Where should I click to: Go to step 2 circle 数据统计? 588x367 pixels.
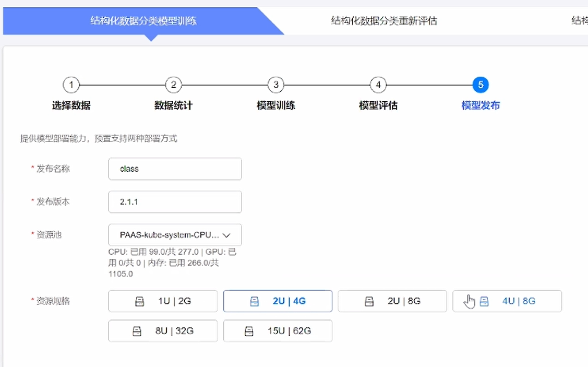pyautogui.click(x=174, y=85)
